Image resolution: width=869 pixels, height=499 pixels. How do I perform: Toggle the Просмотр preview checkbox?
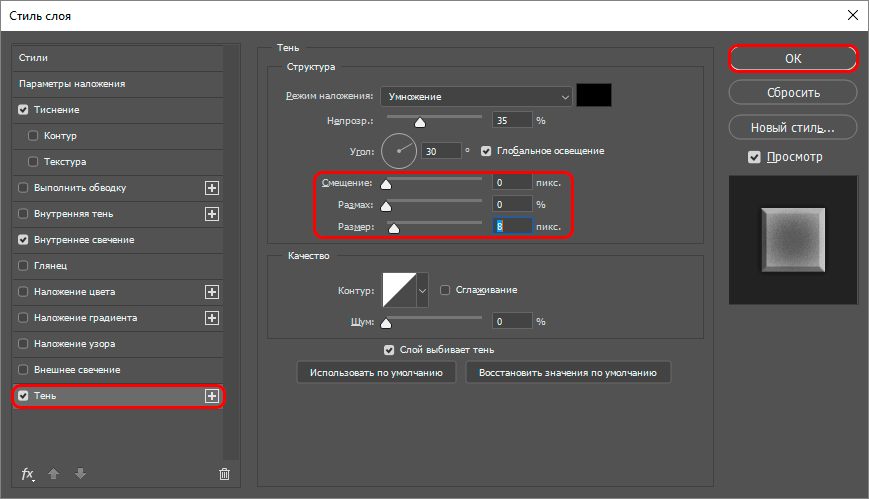754,157
